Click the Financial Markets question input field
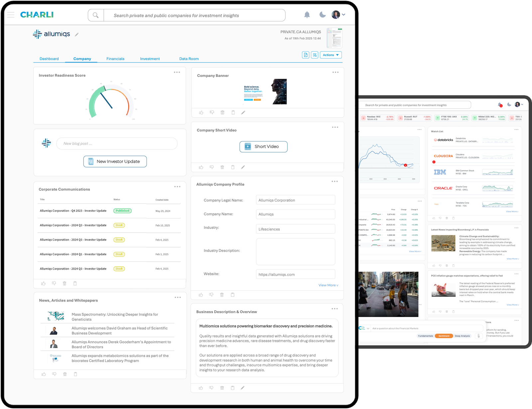This screenshot has width=532, height=409. pyautogui.click(x=427, y=329)
